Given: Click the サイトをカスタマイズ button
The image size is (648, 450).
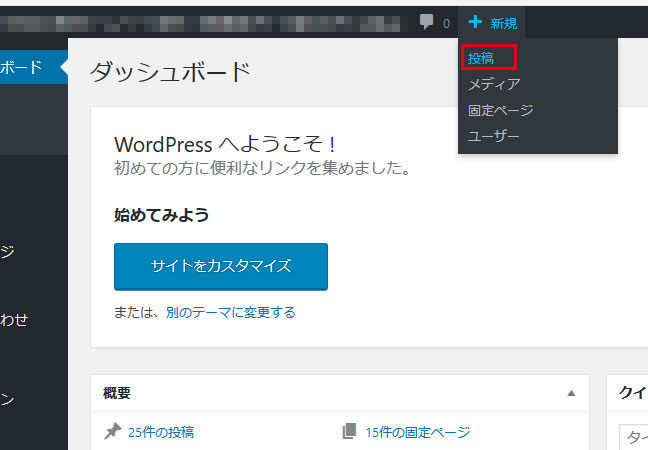Looking at the screenshot, I should 221,267.
